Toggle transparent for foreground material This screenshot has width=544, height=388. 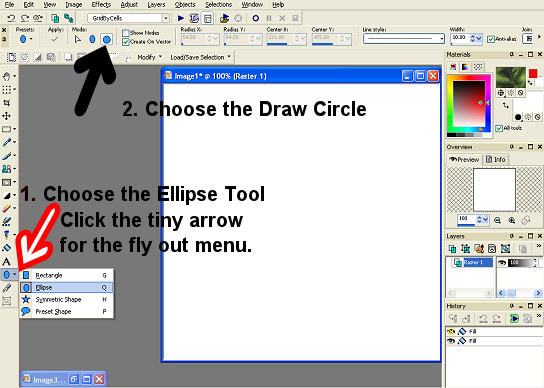520,93
